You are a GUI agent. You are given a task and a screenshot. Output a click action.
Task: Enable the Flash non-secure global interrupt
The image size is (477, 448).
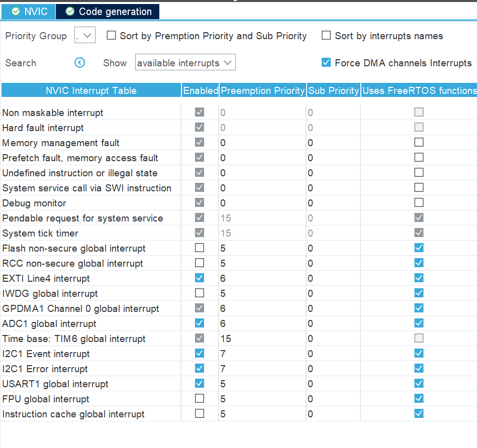coord(200,248)
